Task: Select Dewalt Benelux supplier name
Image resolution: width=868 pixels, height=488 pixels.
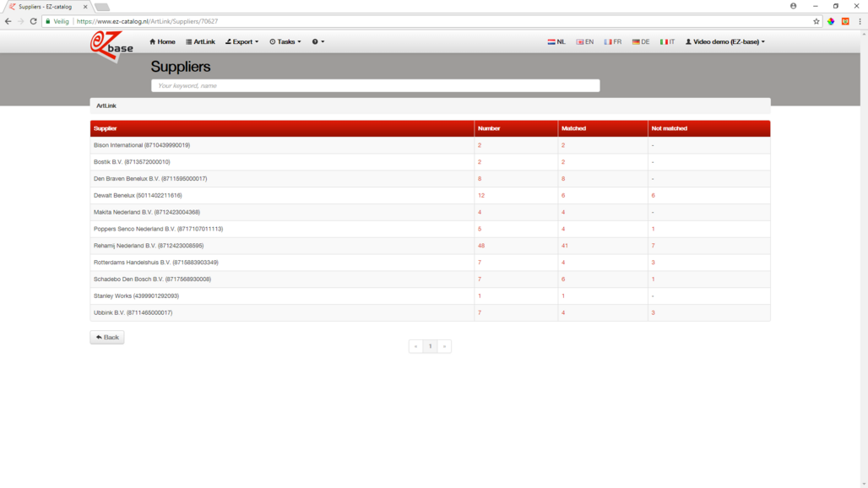Action: 138,195
